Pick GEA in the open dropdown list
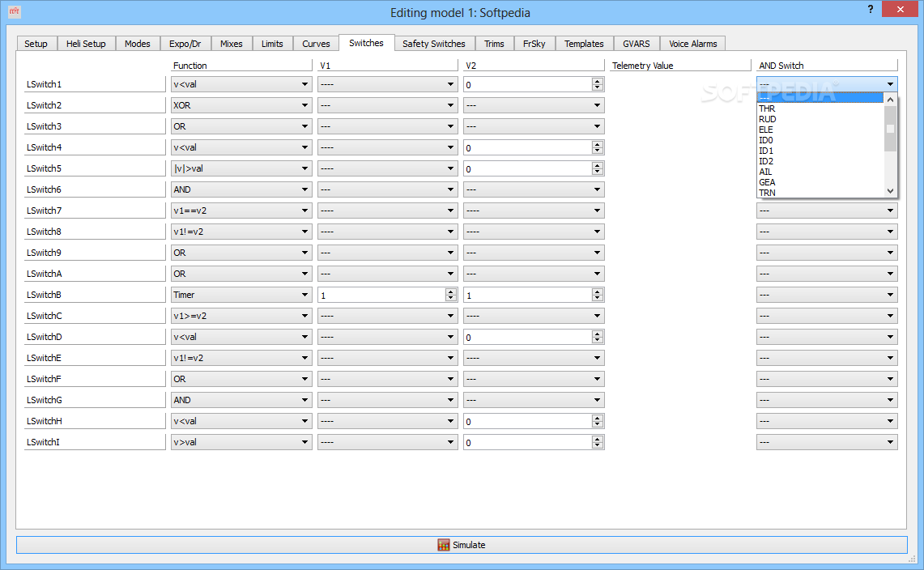924x570 pixels. (x=820, y=182)
